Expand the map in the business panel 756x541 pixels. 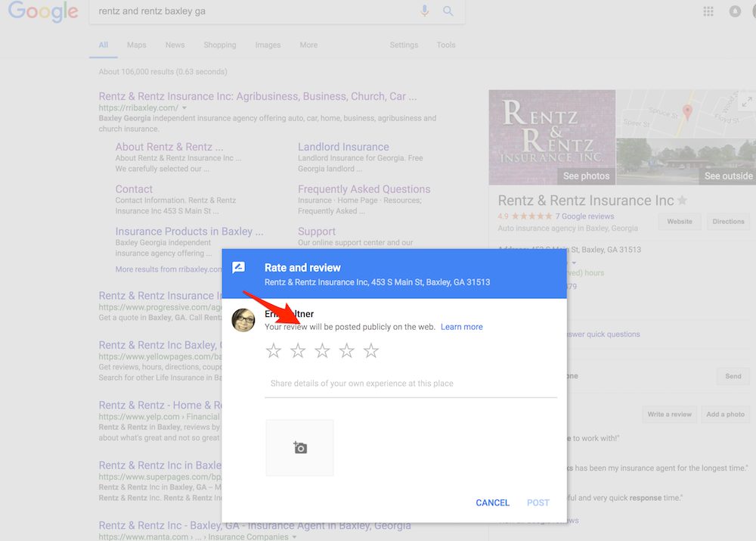[747, 102]
